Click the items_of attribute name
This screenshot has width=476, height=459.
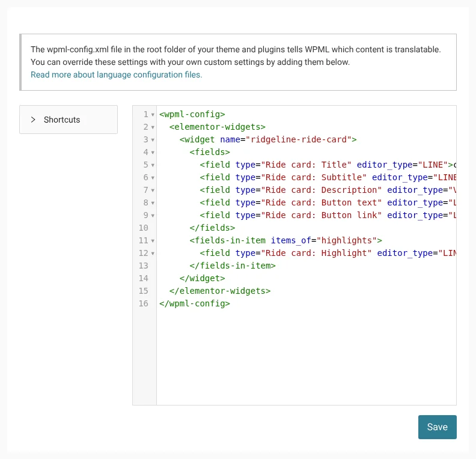coord(291,240)
